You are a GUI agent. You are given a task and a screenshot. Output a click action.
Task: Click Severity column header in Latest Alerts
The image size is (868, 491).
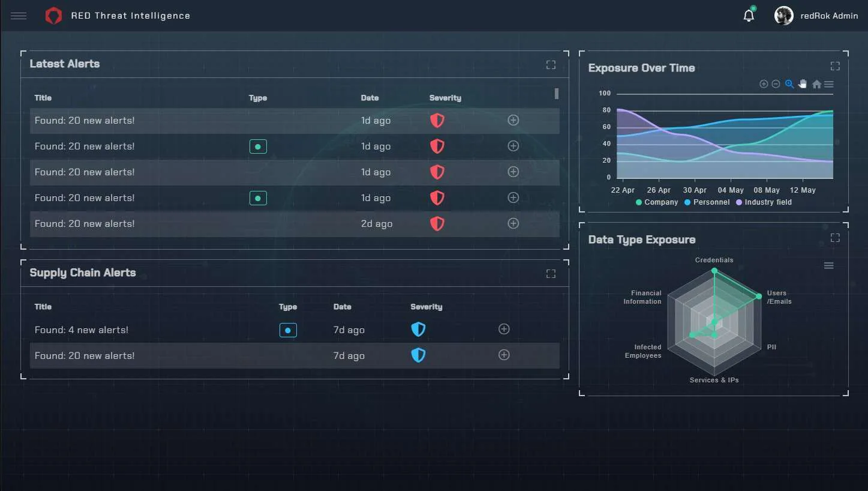[x=445, y=98]
